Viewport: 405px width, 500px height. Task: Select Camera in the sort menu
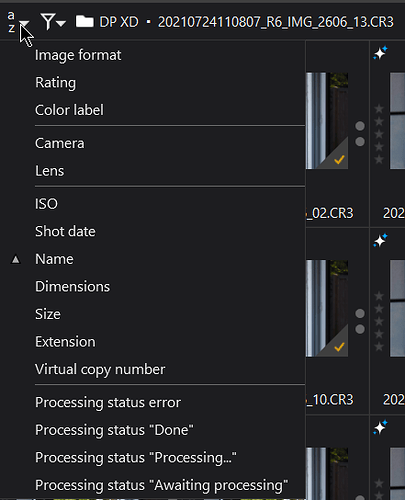click(x=60, y=144)
